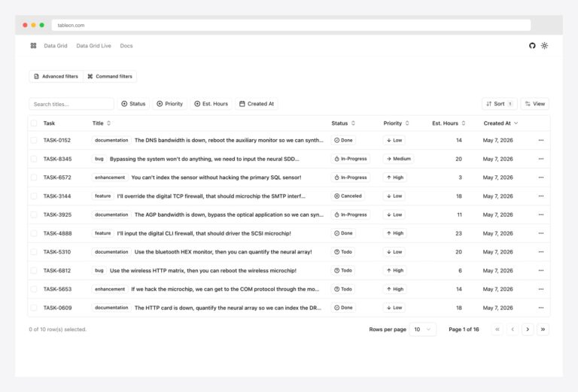Tick the checkbox for TASK-5310
The width and height of the screenshot is (578, 392).
(x=34, y=251)
